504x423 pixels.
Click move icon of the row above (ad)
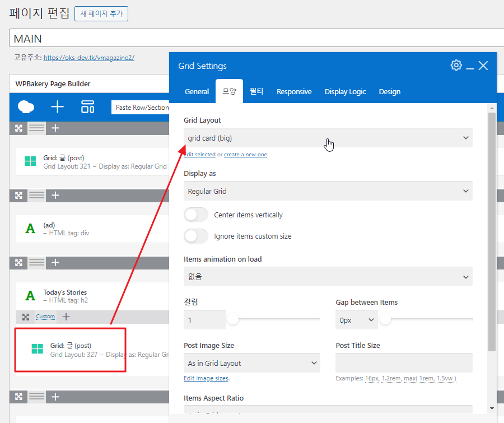coord(18,196)
